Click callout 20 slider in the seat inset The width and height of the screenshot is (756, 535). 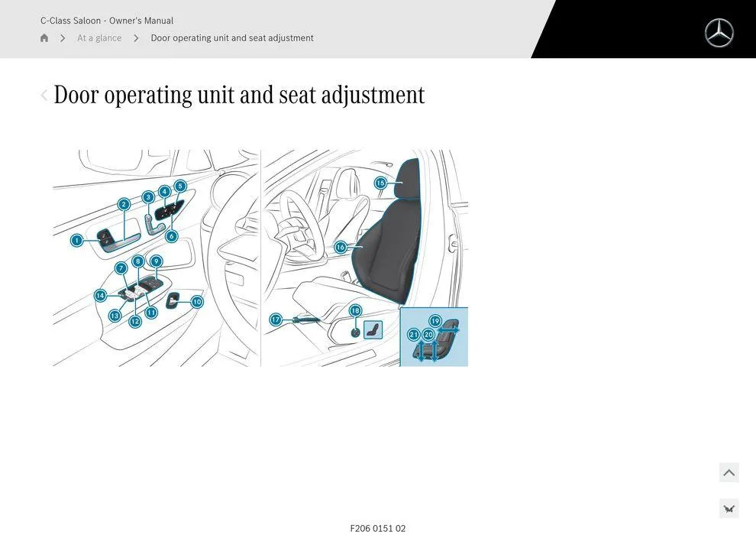tap(427, 332)
